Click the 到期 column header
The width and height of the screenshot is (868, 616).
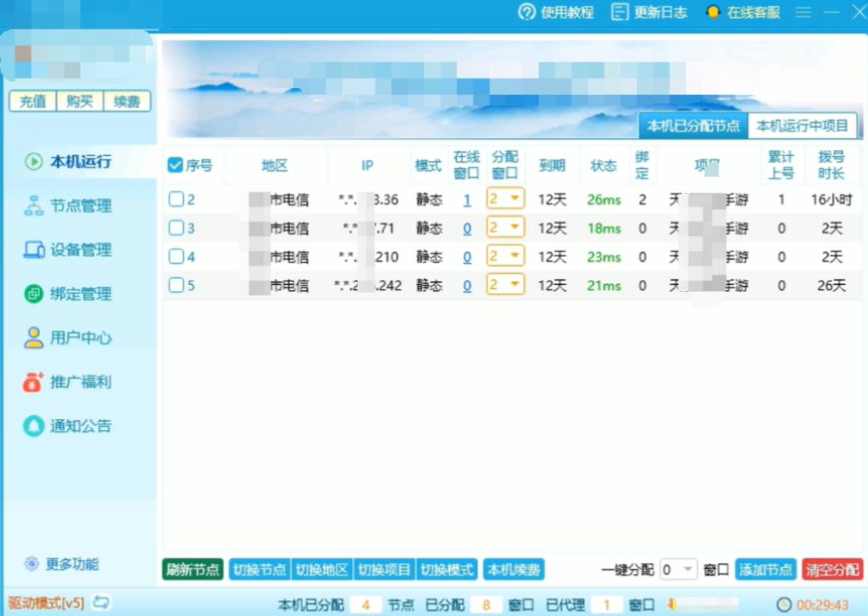[552, 165]
